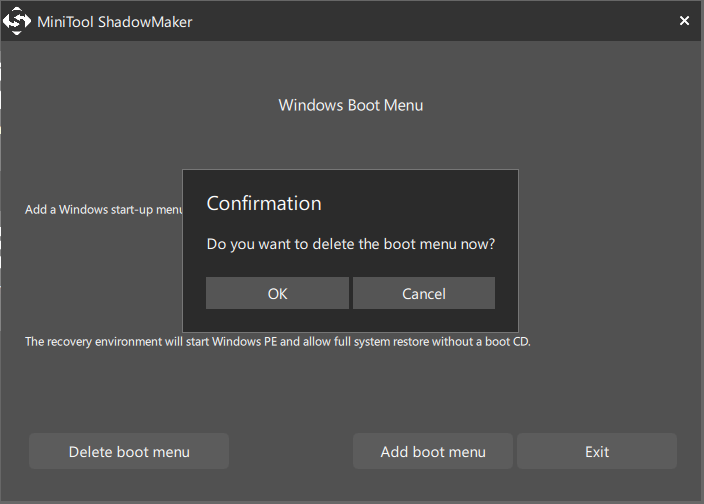
Task: Click the MiniTool ShadowMaker logo icon
Action: tap(20, 21)
